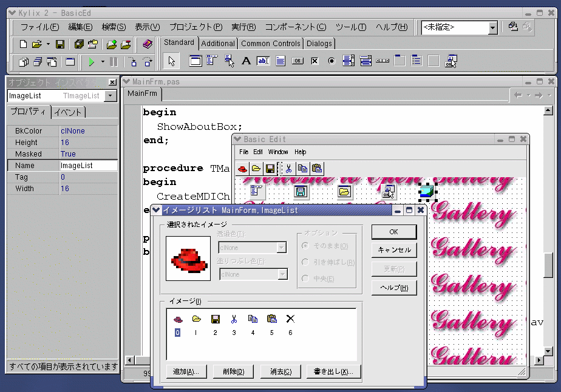Screen dimensions: 561x392
Task: Click the ヘルプ(H) button in image list dialog
Action: (394, 288)
